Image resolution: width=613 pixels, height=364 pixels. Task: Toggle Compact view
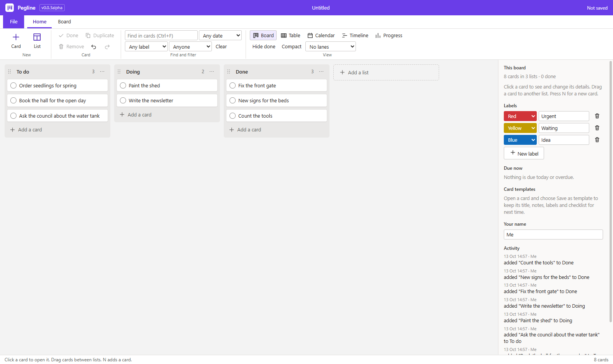tap(292, 47)
